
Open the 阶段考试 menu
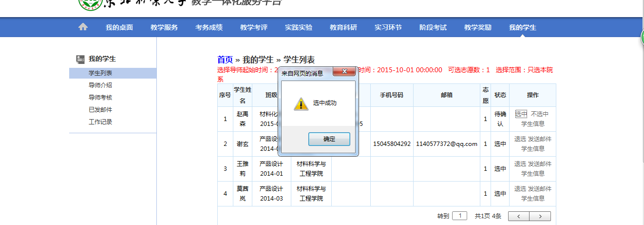433,27
